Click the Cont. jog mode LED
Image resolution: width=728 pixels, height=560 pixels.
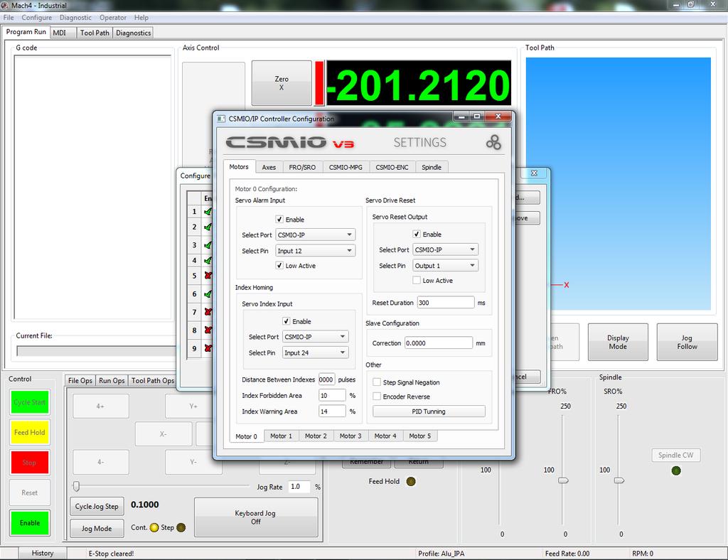point(154,527)
